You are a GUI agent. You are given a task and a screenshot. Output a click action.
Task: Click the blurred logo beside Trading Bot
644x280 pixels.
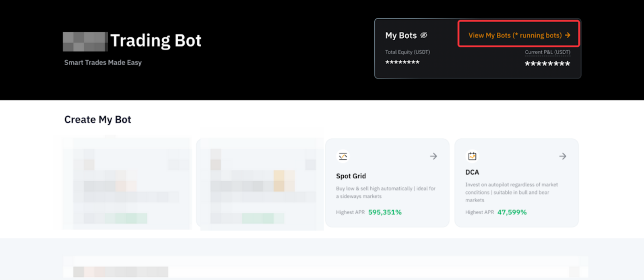[x=85, y=41]
